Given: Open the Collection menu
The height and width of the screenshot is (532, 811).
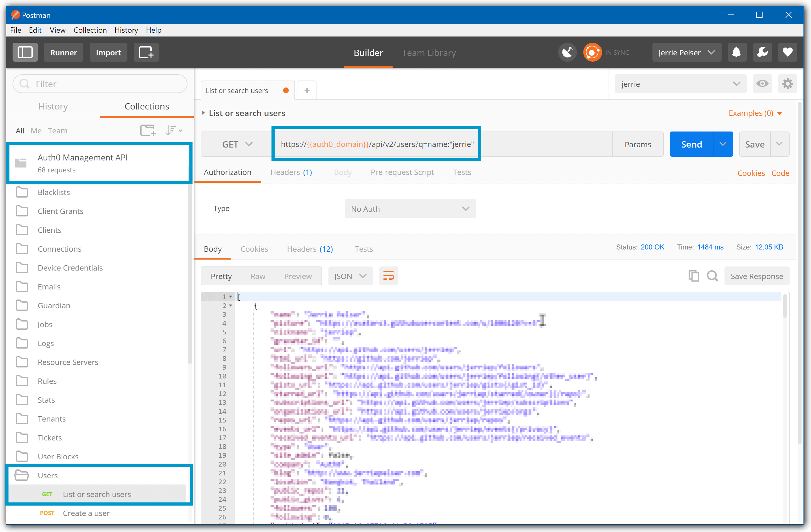Looking at the screenshot, I should 90,30.
